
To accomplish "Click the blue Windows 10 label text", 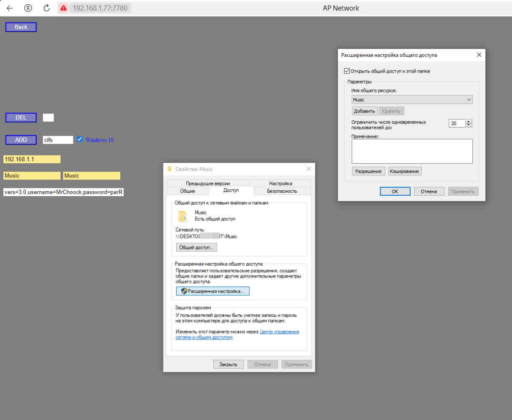I will pyautogui.click(x=99, y=140).
